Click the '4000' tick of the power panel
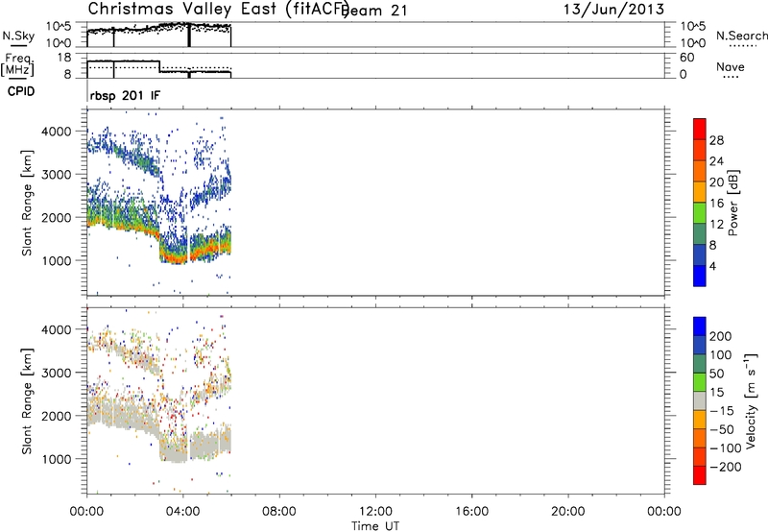768x532 pixels. [x=59, y=132]
